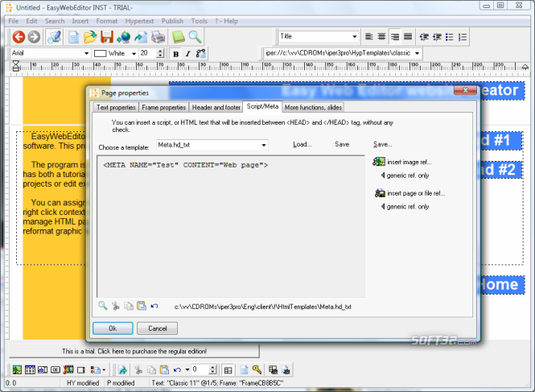Apply bold formatting with the B icon

(176, 54)
